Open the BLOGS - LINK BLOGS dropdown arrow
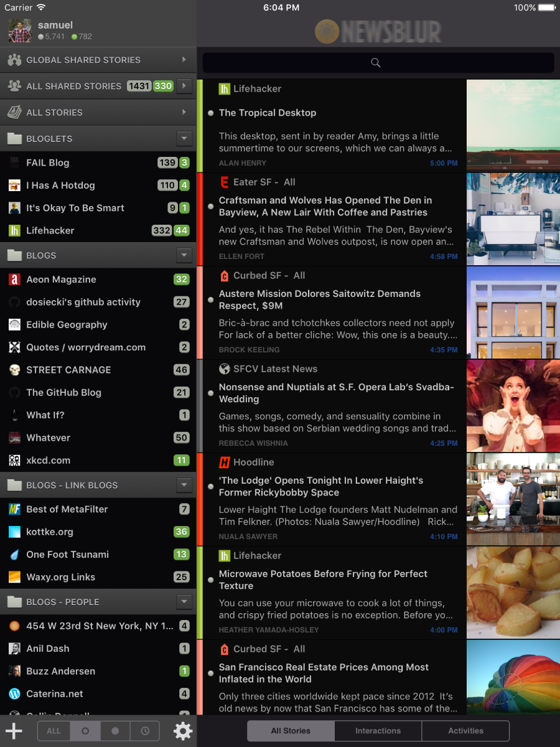The width and height of the screenshot is (560, 747). pos(184,485)
